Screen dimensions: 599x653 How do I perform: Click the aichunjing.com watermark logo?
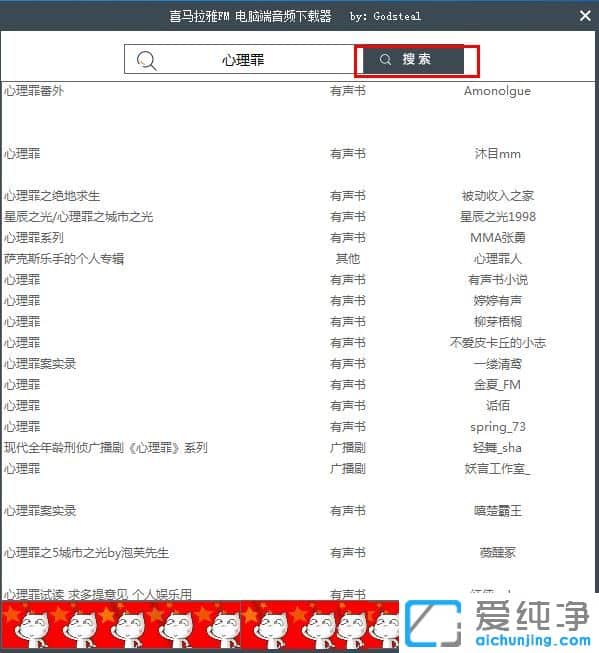tap(498, 623)
